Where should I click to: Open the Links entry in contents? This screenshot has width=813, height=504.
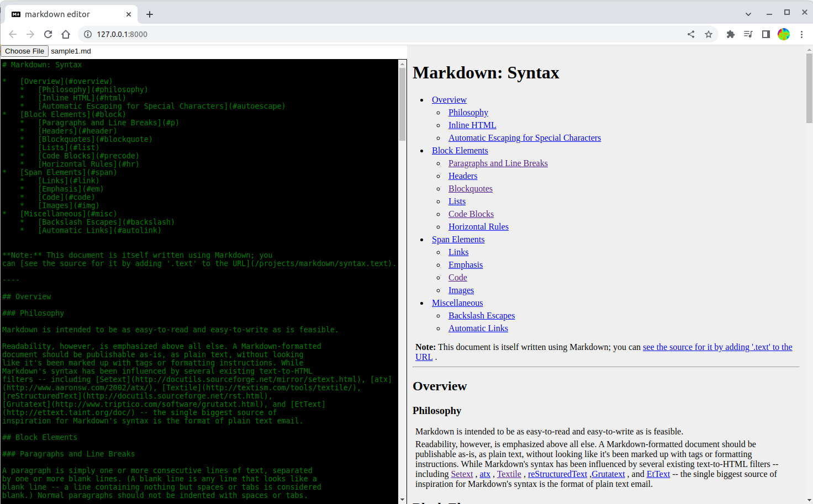click(x=458, y=252)
